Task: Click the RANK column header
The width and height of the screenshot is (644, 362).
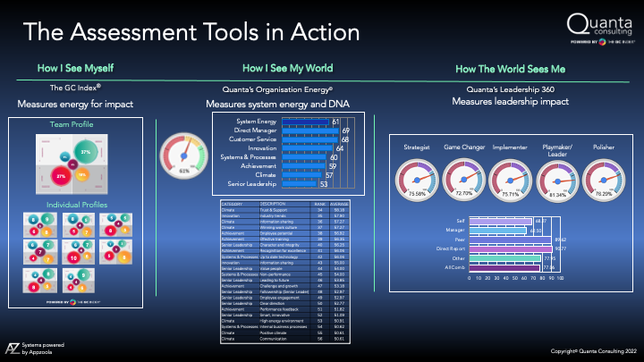Action: [320, 204]
